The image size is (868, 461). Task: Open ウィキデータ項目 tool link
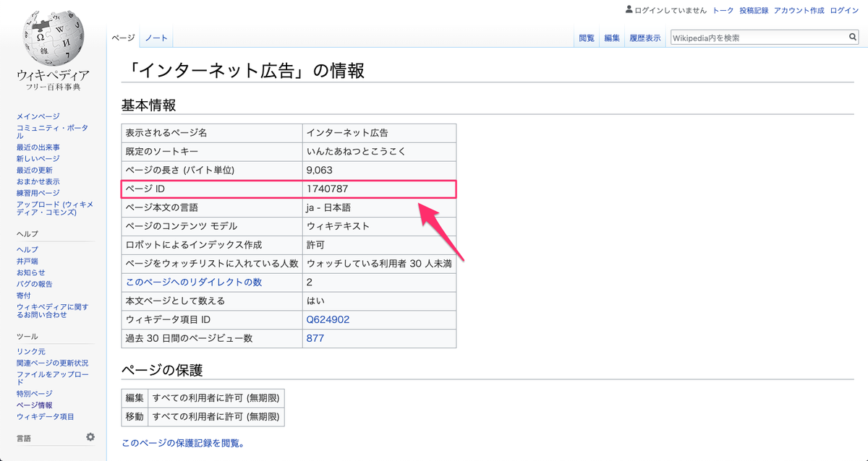click(46, 417)
